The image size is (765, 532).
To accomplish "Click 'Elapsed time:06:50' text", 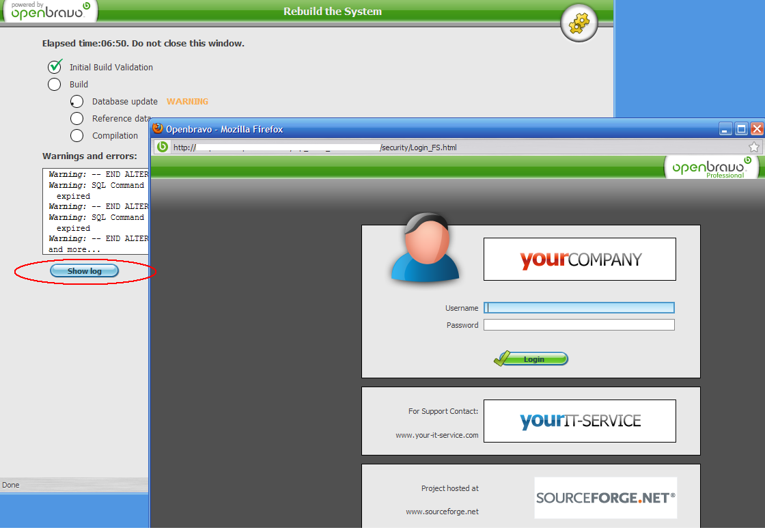I will pyautogui.click(x=85, y=44).
